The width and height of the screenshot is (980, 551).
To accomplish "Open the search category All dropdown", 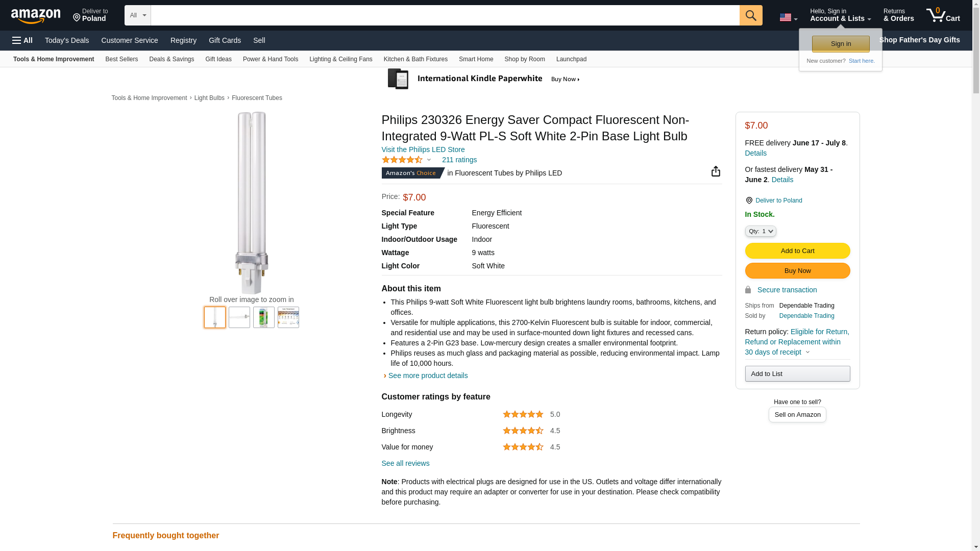I will point(137,15).
